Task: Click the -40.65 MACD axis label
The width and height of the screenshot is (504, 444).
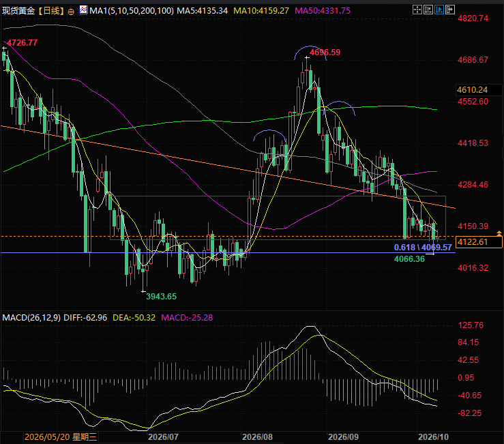Action: (470, 396)
